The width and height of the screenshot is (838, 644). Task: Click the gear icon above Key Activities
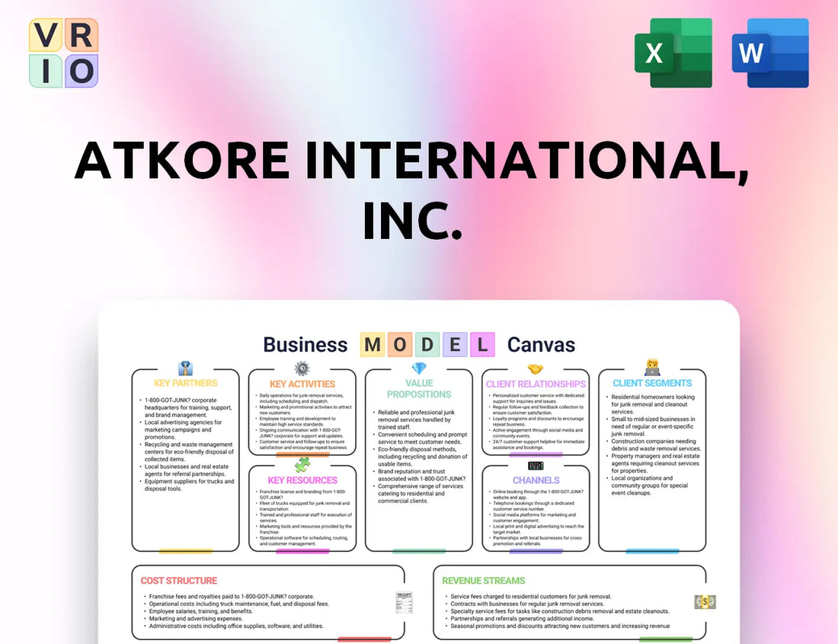[x=302, y=368]
